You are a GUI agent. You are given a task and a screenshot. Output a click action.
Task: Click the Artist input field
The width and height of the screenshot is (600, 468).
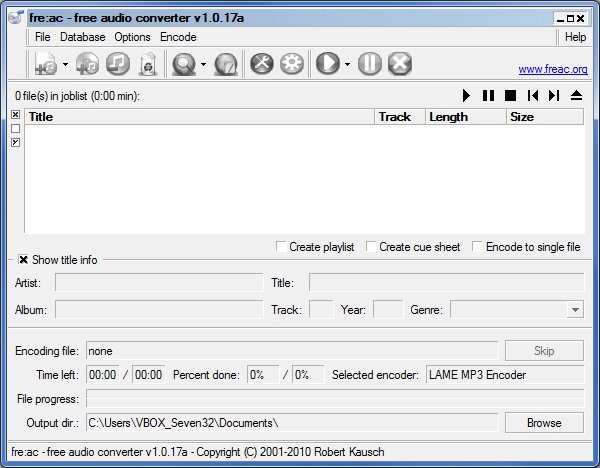pos(159,282)
